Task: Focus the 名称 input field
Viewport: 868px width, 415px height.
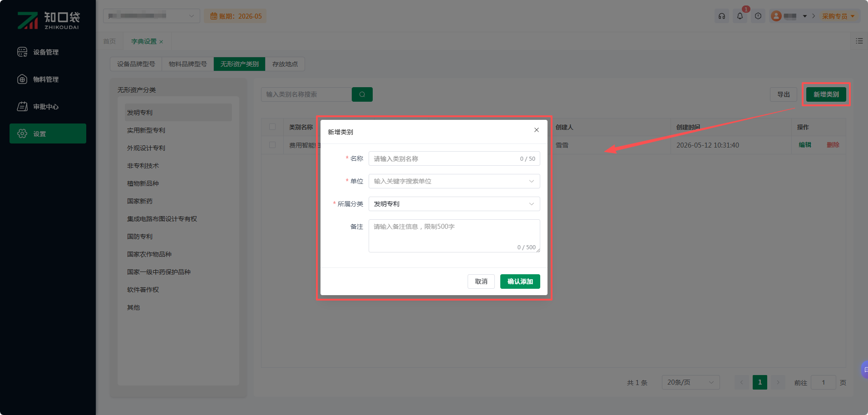Action: tap(454, 158)
